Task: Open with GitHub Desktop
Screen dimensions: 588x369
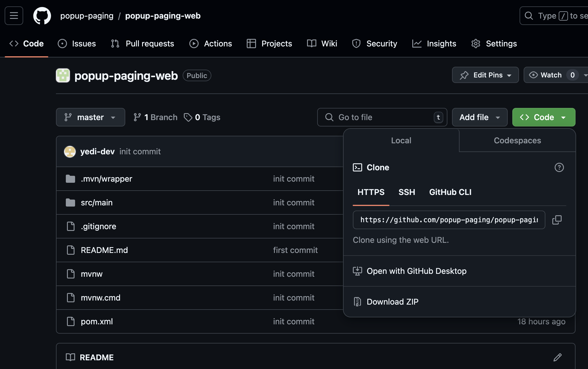Action: (416, 271)
